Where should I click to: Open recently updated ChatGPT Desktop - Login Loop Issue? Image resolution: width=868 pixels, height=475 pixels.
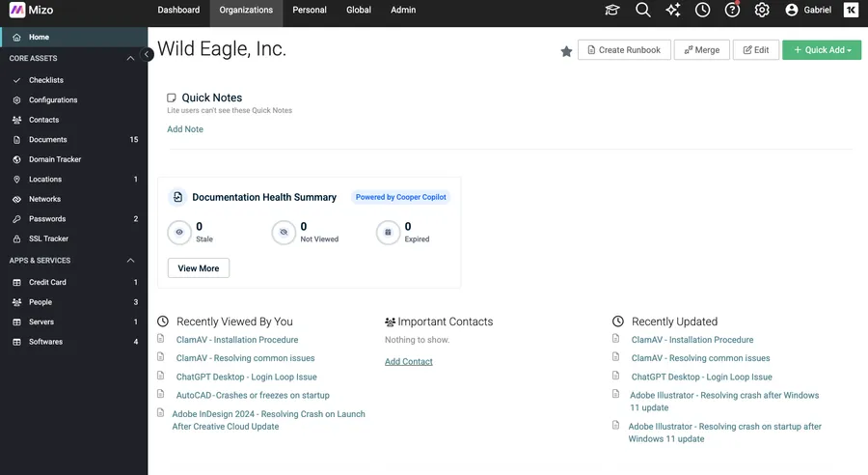point(701,377)
